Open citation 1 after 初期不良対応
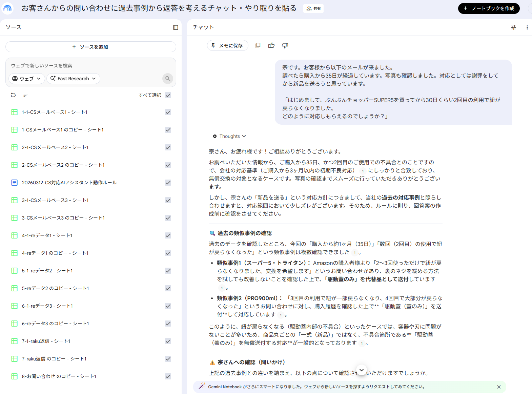This screenshot has width=532, height=394. tap(363, 171)
